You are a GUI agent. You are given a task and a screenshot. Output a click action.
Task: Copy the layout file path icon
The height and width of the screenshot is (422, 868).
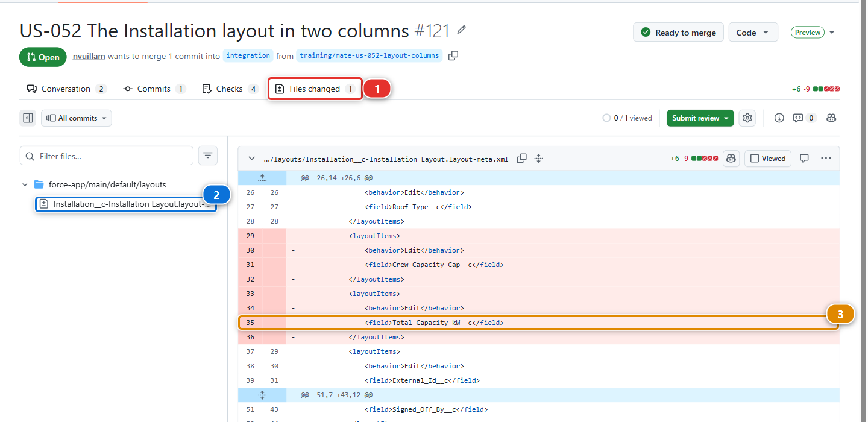[x=522, y=159]
